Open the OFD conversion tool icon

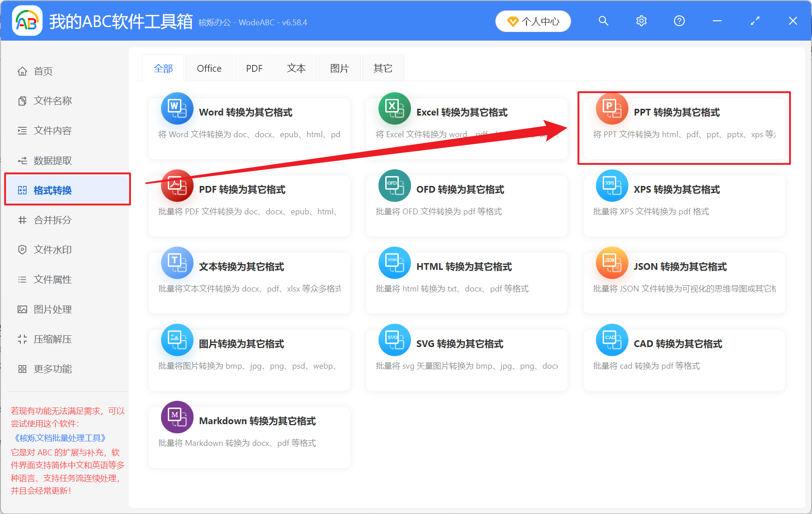(394, 186)
